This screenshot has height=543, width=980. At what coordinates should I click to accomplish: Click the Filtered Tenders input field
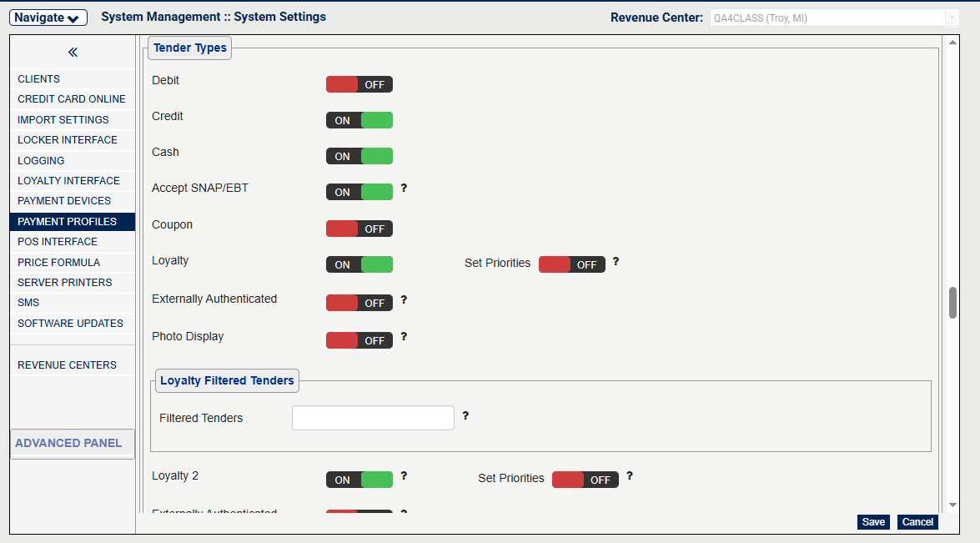(x=373, y=418)
